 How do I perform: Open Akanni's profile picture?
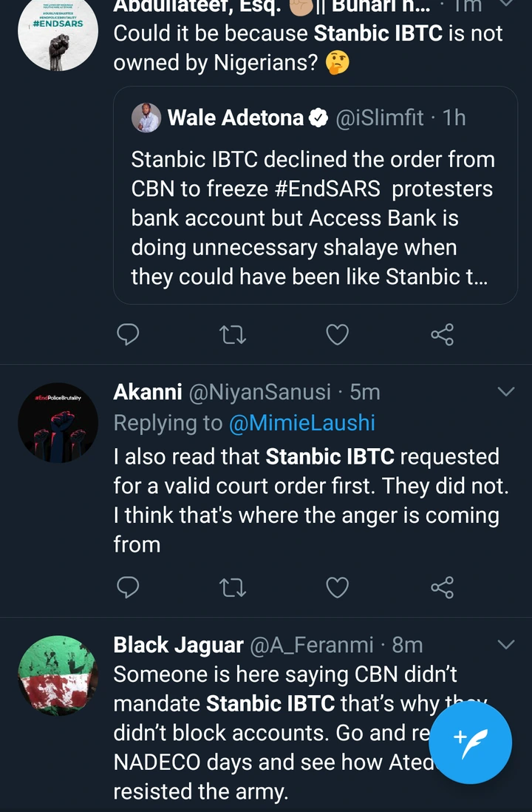(x=58, y=423)
